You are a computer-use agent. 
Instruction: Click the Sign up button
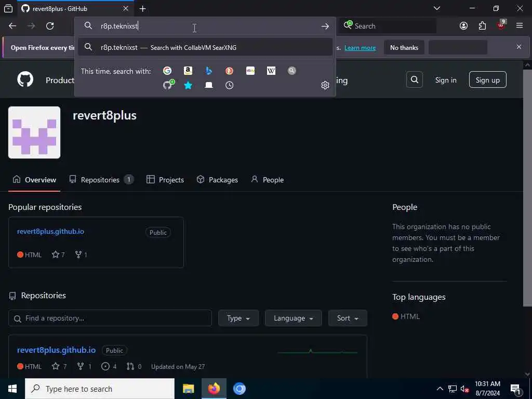click(487, 80)
